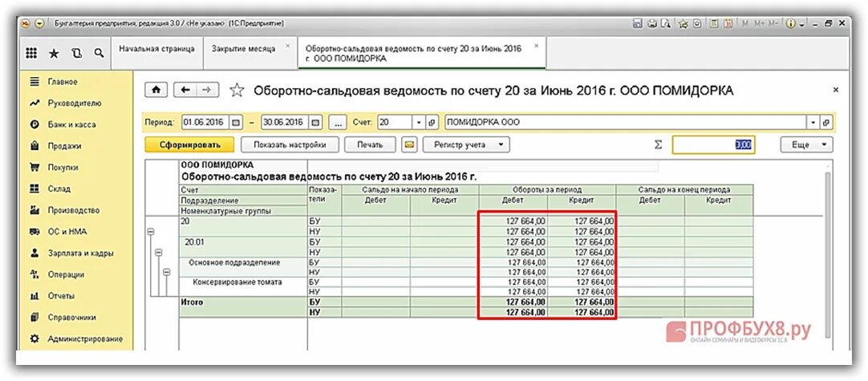Image resolution: width=868 pixels, height=381 pixels.
Task: Open the Продажи section
Action: [64, 146]
